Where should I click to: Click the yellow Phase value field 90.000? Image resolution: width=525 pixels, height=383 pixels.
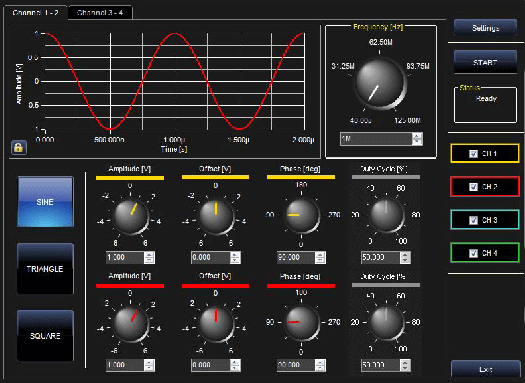pyautogui.click(x=296, y=257)
